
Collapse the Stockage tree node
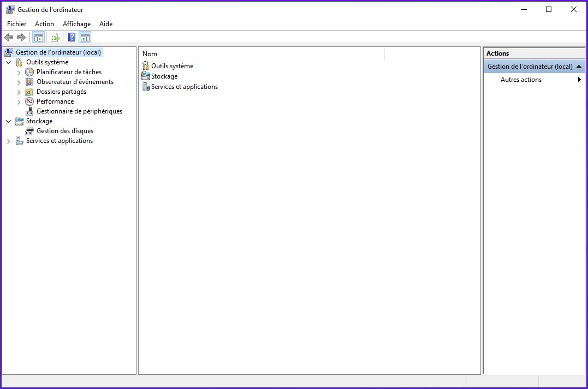[8, 121]
